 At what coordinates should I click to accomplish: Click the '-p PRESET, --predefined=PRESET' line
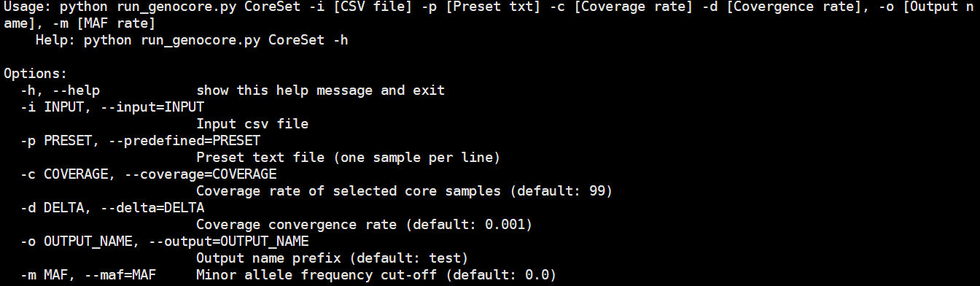pyautogui.click(x=140, y=141)
